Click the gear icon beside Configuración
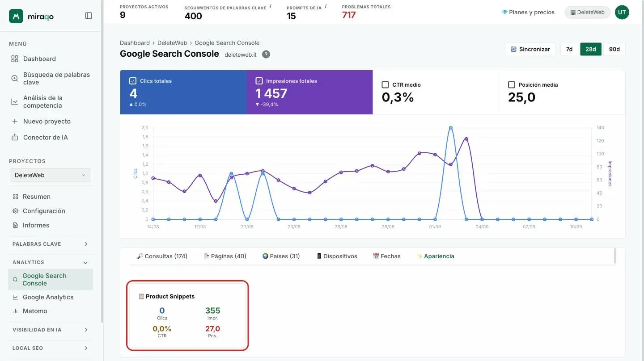Image resolution: width=644 pixels, height=361 pixels. tap(15, 211)
